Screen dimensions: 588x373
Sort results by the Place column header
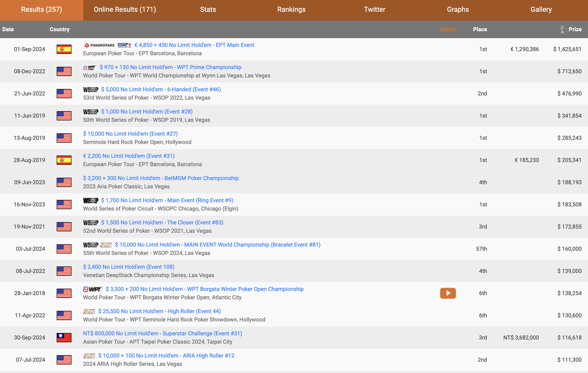tap(480, 29)
